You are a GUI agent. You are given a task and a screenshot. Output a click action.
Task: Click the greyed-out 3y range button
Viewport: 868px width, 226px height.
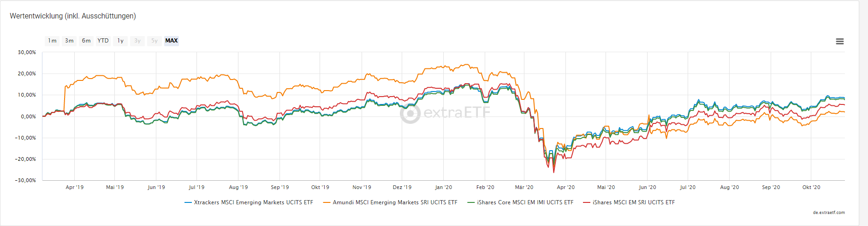click(137, 41)
